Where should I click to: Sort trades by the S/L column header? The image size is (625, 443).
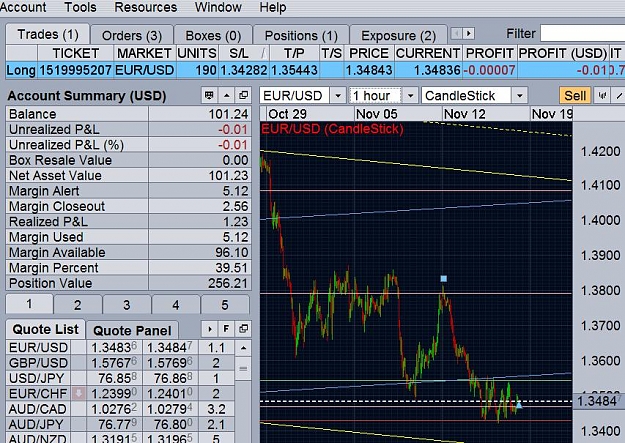[x=244, y=53]
